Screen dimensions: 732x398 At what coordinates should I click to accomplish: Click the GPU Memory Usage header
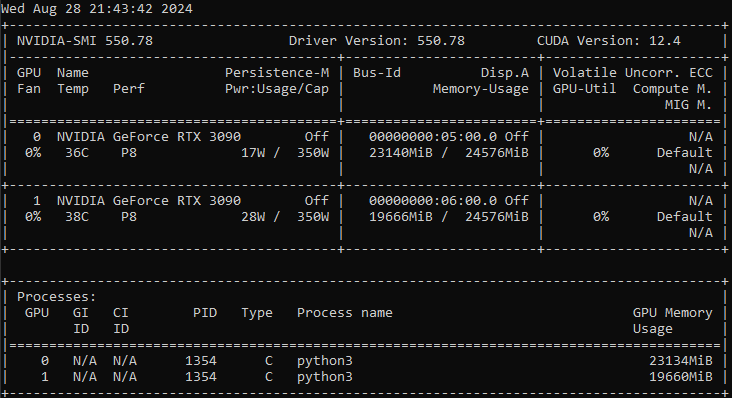point(673,321)
